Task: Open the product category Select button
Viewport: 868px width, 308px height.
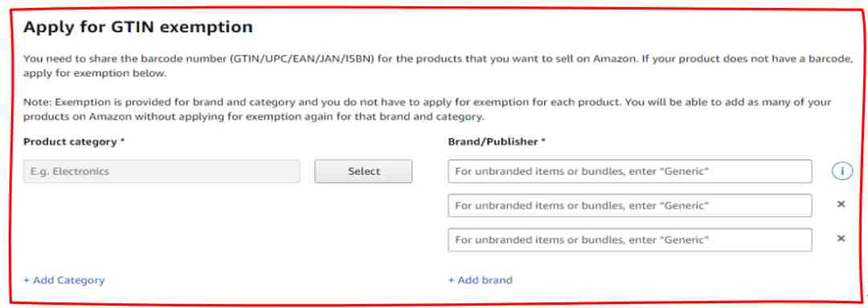Action: [363, 171]
